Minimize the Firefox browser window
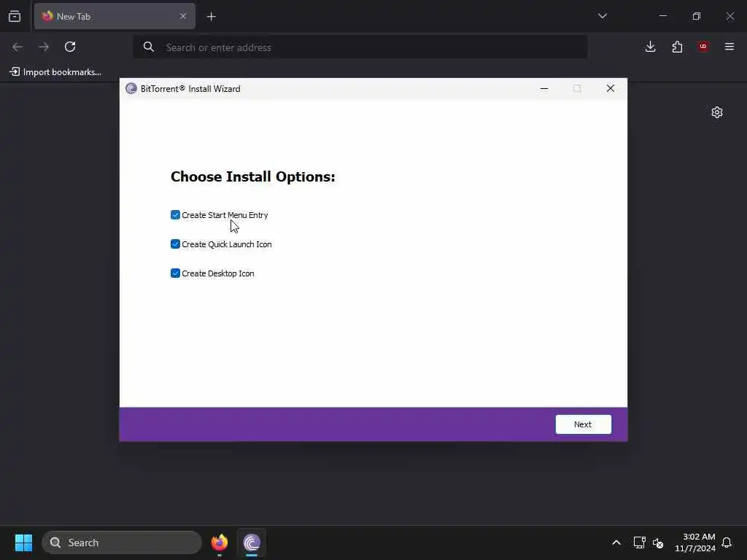747x560 pixels. pyautogui.click(x=663, y=16)
